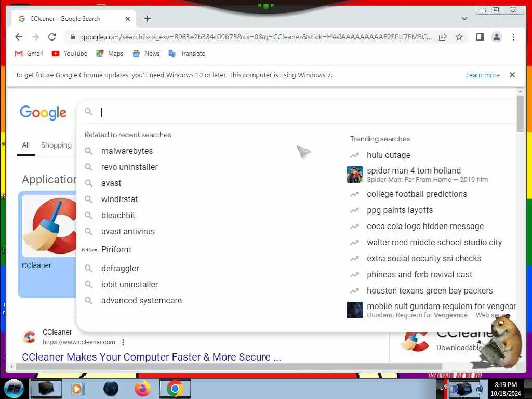Screen dimensions: 532x399
Task: Click the CCleaner favicon in search result
Action: click(x=29, y=337)
